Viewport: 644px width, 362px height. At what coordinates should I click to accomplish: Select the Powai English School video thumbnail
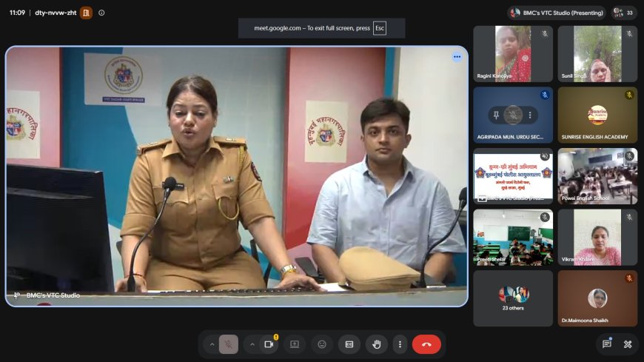point(597,176)
